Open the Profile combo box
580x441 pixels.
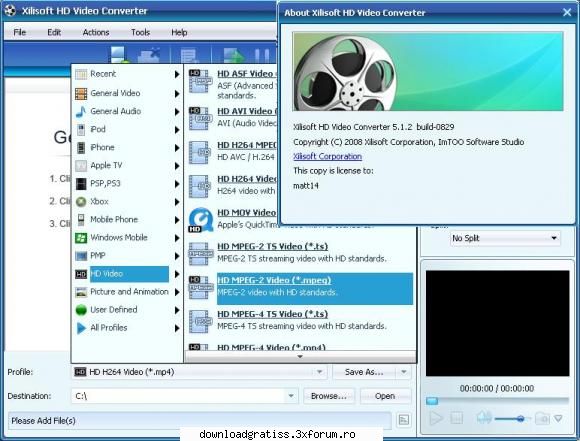pyautogui.click(x=200, y=372)
